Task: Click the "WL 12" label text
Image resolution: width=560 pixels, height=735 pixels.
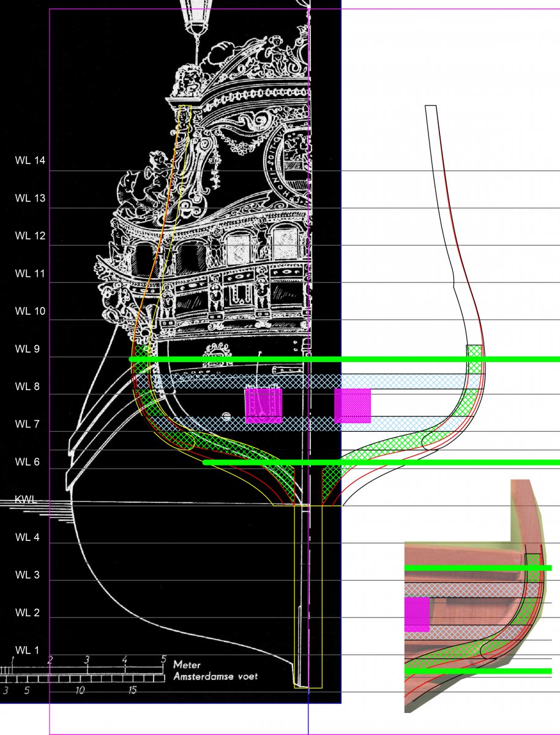Action: click(x=31, y=236)
